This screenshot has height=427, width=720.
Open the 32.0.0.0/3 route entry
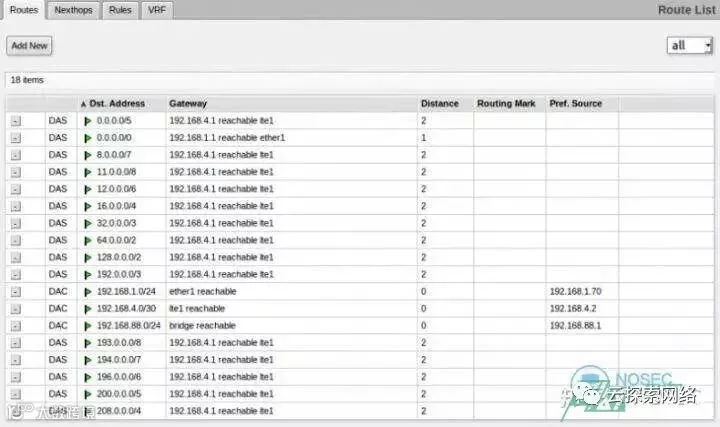[116, 223]
